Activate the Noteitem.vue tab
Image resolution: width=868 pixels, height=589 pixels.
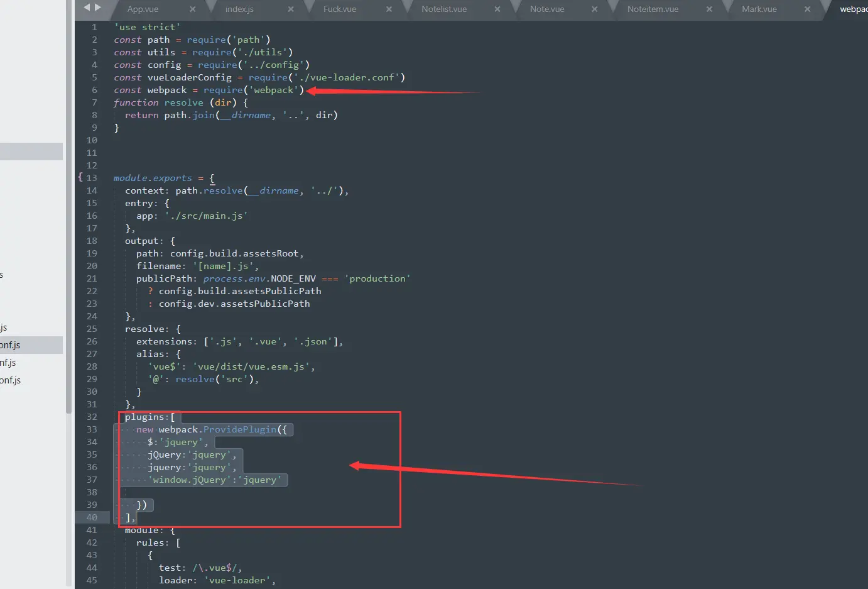coord(653,9)
